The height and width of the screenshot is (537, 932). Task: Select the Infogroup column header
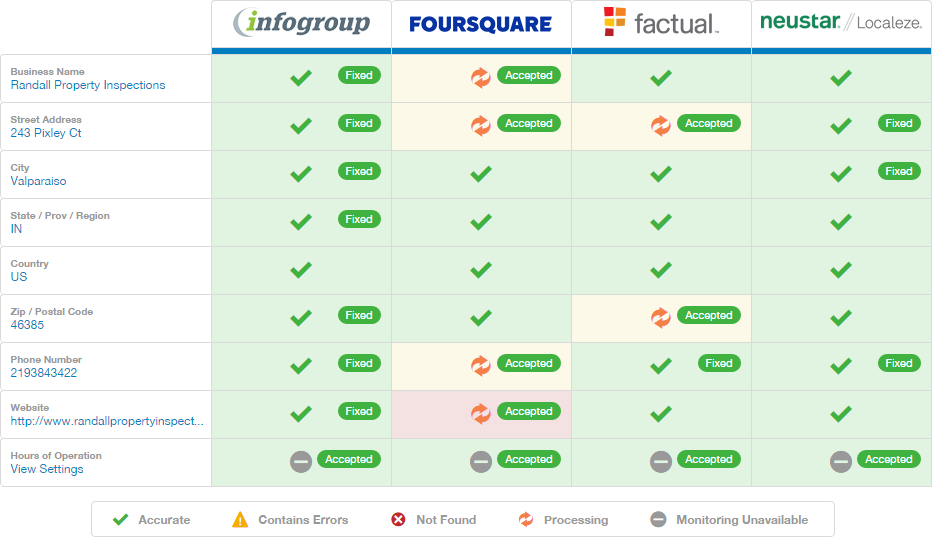pos(301,24)
